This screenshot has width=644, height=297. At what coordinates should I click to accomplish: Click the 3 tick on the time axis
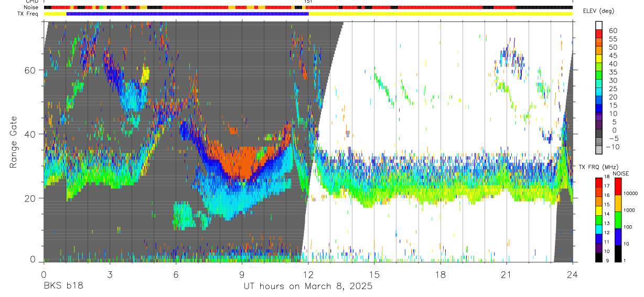point(110,274)
